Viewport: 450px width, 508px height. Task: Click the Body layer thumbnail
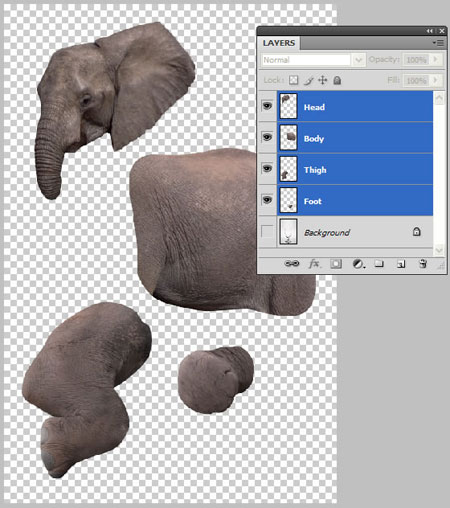point(288,137)
